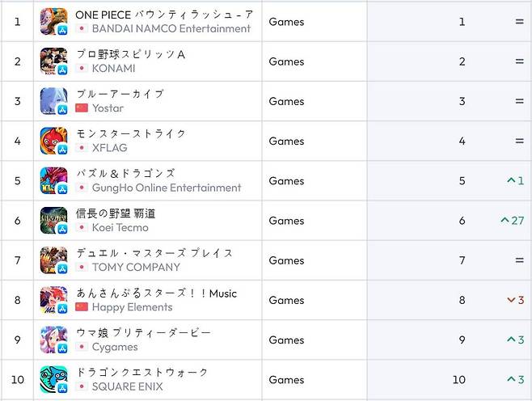Open the ウマ娘 プリティーダービー title link
This screenshot has height=401, width=532.
point(142,332)
